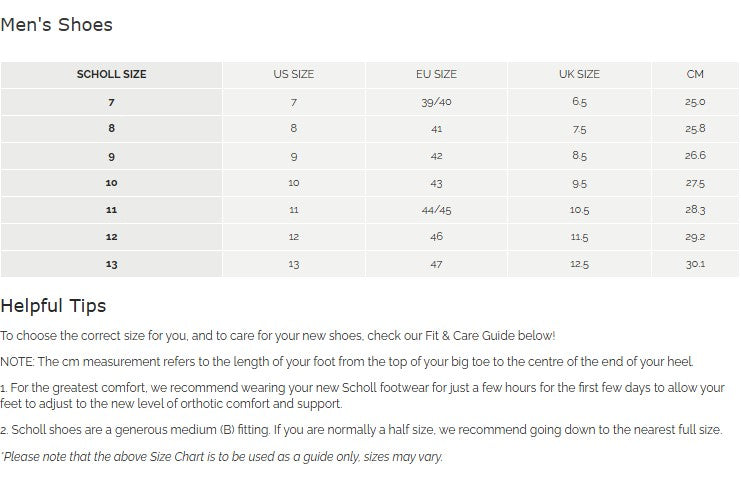Click the Helpful Tips heading
The width and height of the screenshot is (741, 480).
(53, 306)
